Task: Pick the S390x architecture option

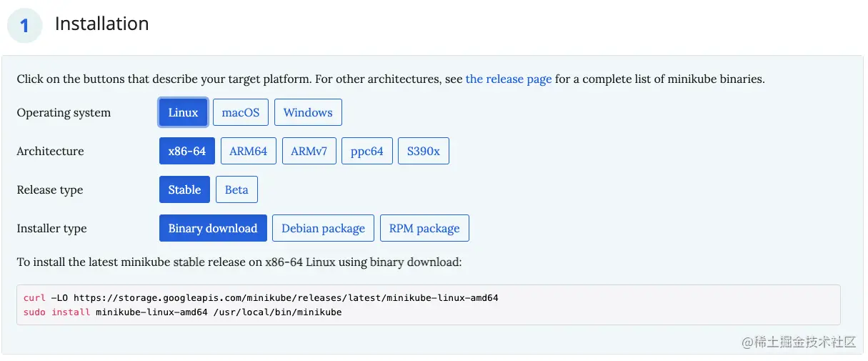Action: [x=424, y=151]
